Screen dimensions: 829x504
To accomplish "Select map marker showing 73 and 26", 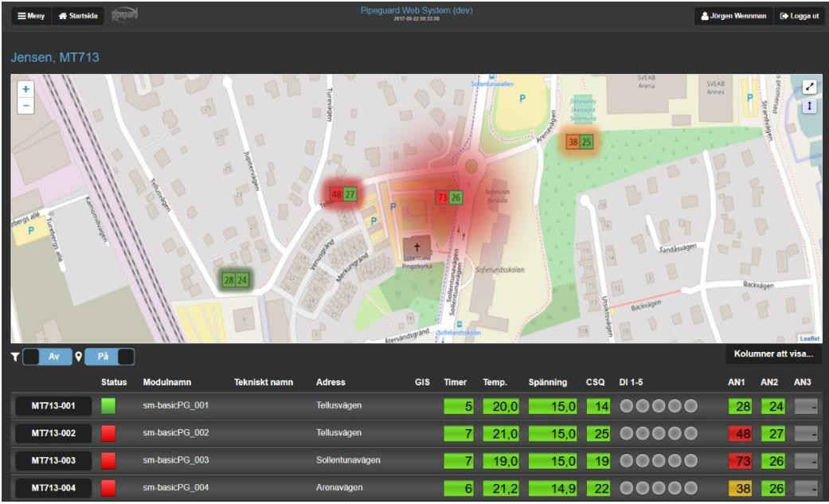I will [449, 197].
